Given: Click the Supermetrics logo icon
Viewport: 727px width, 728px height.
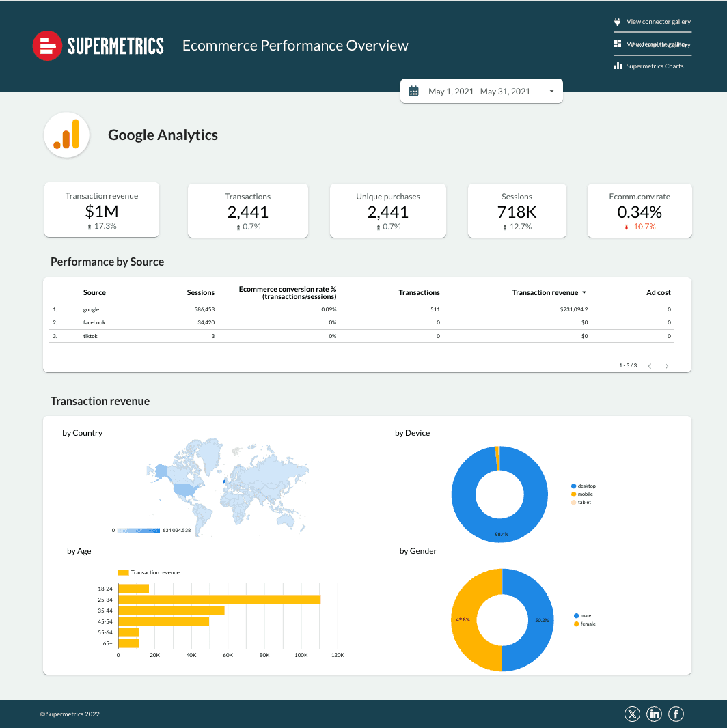Looking at the screenshot, I should (47, 46).
